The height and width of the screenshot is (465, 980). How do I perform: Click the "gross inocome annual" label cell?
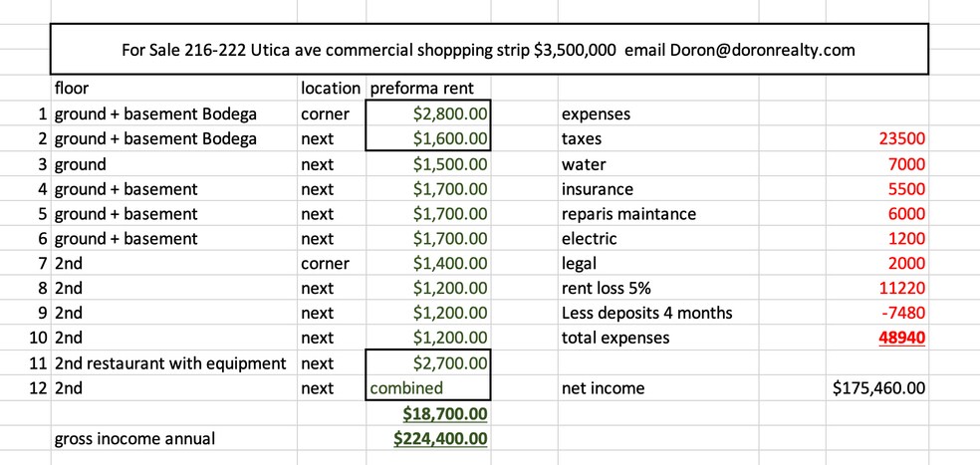[134, 438]
